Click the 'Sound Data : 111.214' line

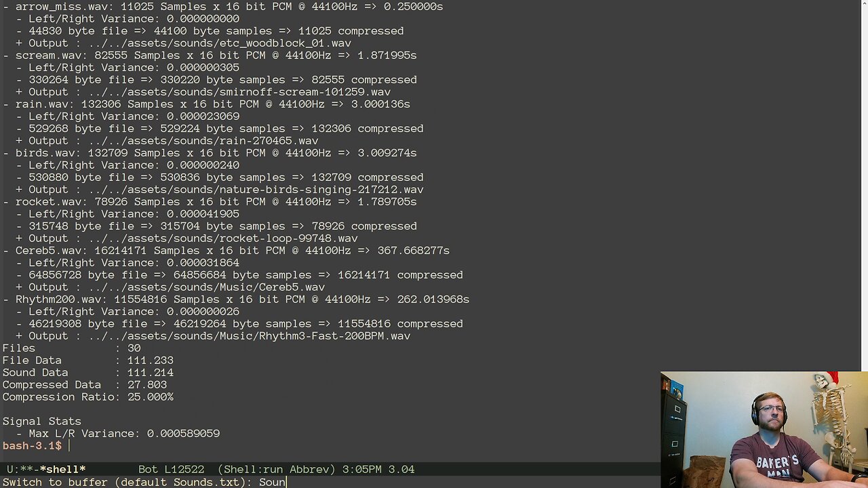[87, 372]
